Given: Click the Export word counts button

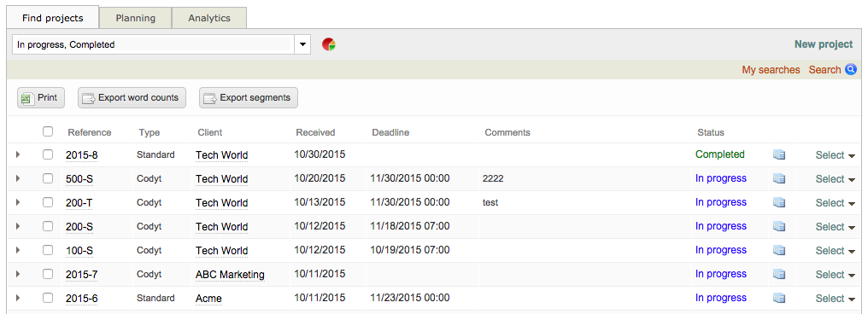Looking at the screenshot, I should point(132,98).
